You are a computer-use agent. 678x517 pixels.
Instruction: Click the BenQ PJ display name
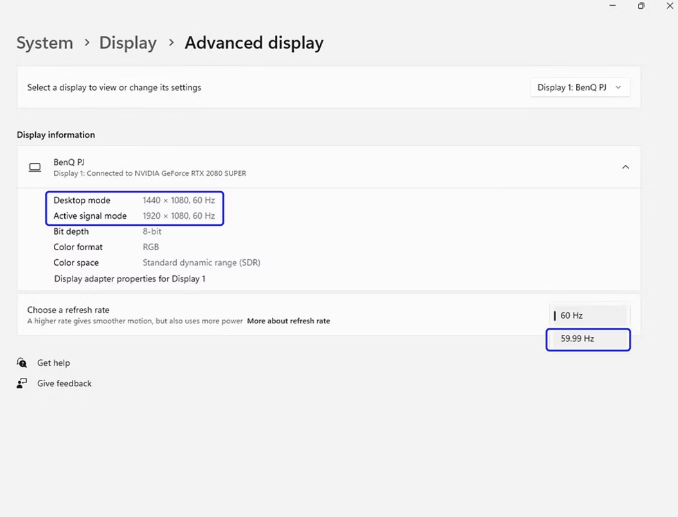click(69, 162)
